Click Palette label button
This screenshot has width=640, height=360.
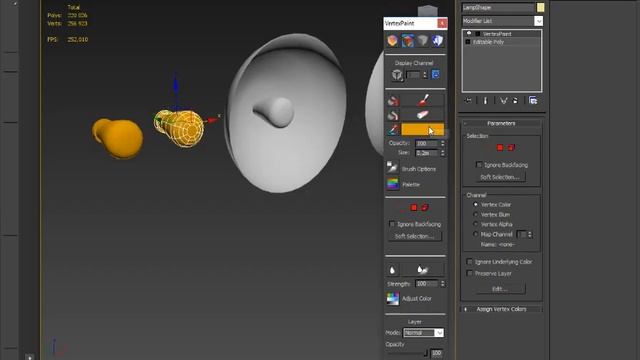pos(411,184)
